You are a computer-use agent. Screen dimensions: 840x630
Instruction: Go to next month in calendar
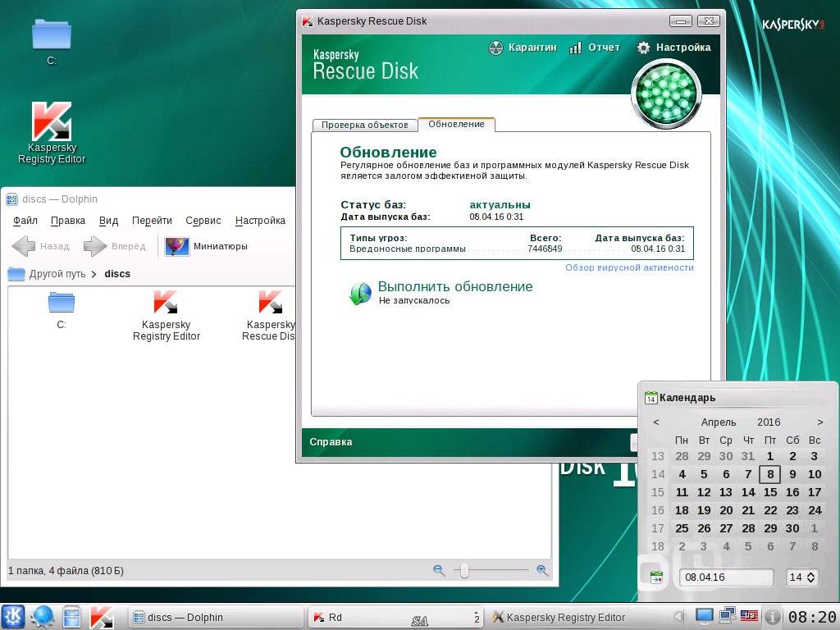click(x=820, y=422)
